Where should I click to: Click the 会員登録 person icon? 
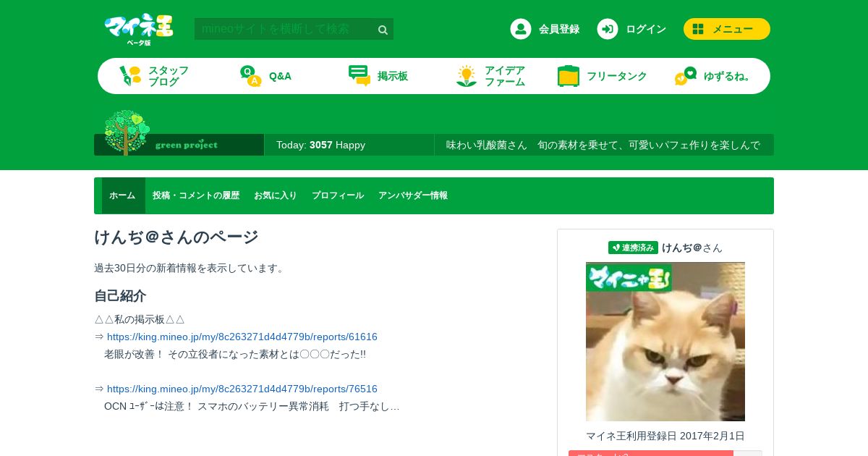pyautogui.click(x=521, y=29)
